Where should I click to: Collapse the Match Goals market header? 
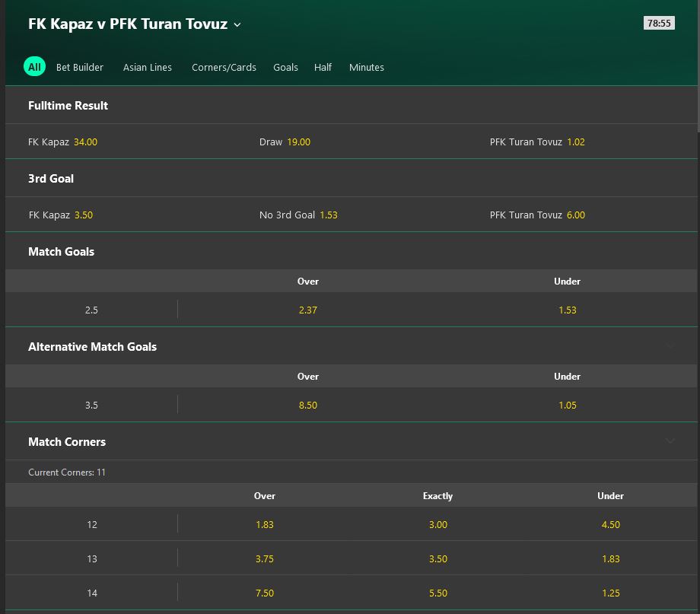pos(352,251)
